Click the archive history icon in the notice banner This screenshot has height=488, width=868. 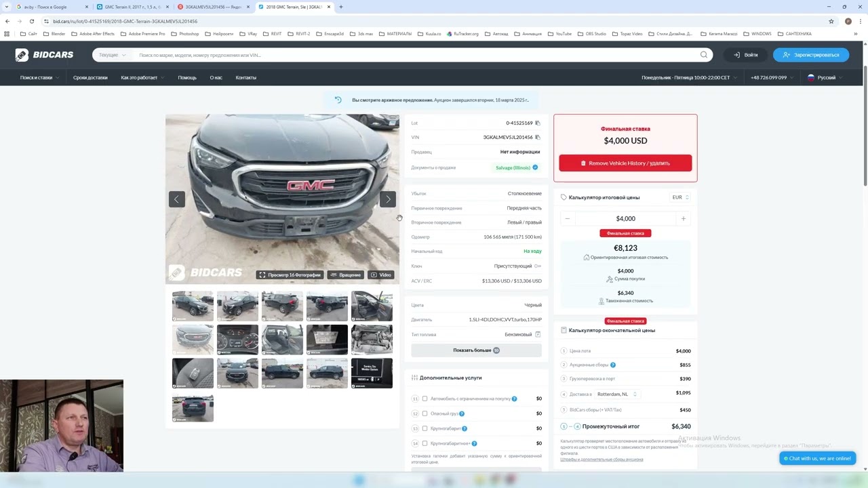click(x=338, y=100)
